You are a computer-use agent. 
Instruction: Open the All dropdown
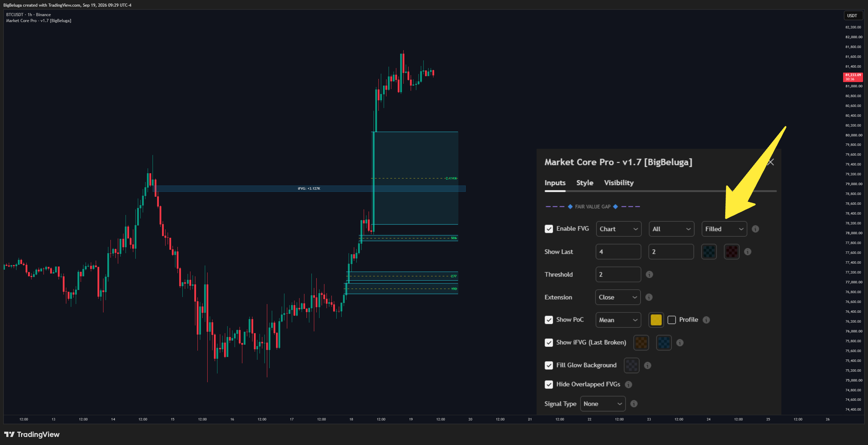click(x=671, y=229)
